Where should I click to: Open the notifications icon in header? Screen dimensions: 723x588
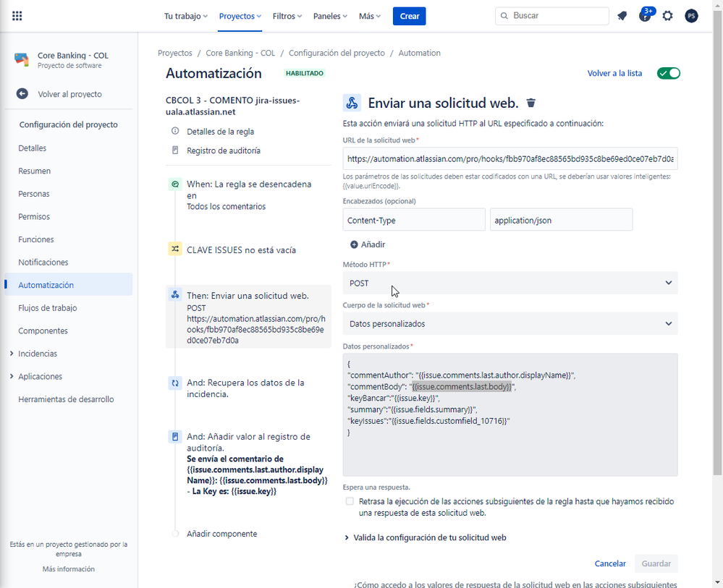coord(622,16)
